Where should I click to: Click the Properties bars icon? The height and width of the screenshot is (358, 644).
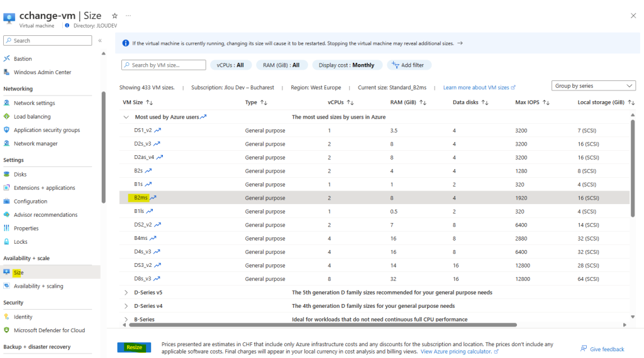click(x=6, y=229)
